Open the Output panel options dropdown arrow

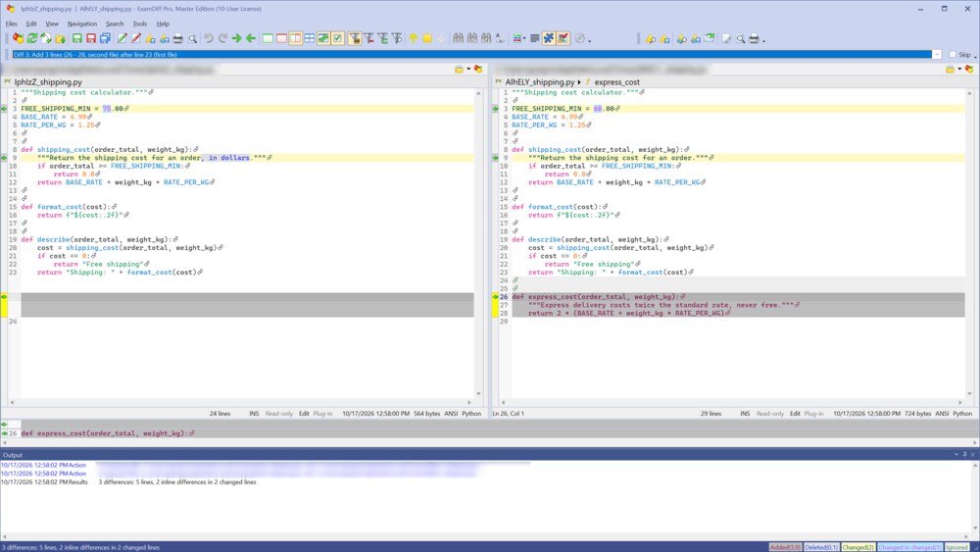[x=956, y=455]
